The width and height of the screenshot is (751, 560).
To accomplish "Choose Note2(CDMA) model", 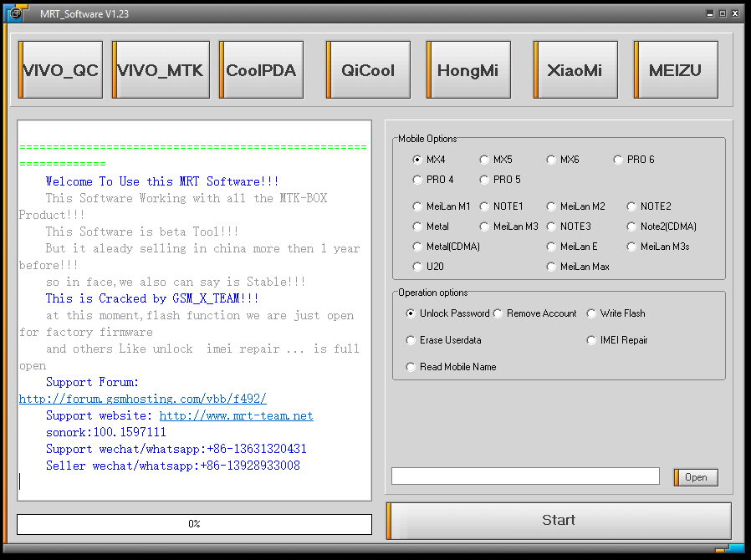I will coord(662,227).
